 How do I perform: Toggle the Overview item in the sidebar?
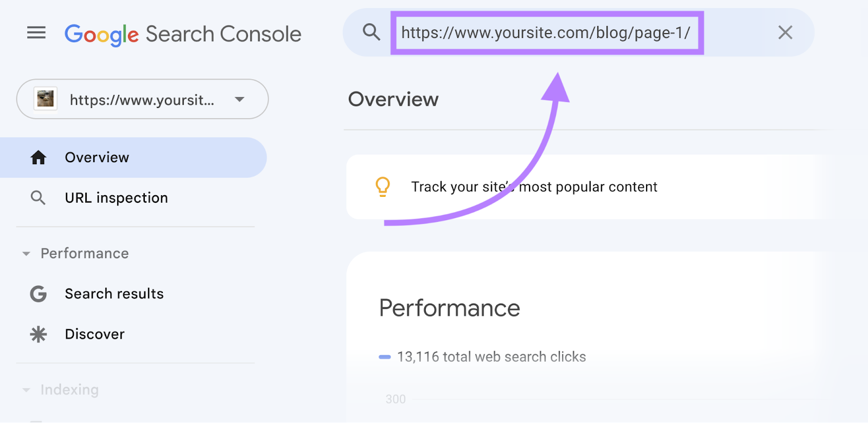[x=97, y=157]
